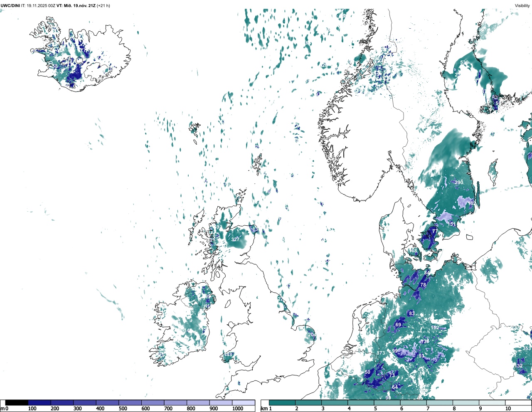Click the 10 tick label on km scale
Screen dimensions: 532x412
[508, 409]
